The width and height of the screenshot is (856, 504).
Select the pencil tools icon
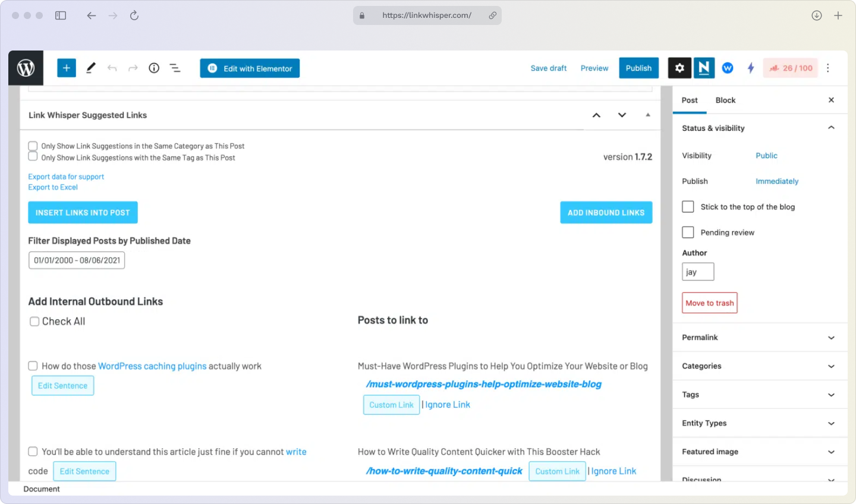(90, 68)
